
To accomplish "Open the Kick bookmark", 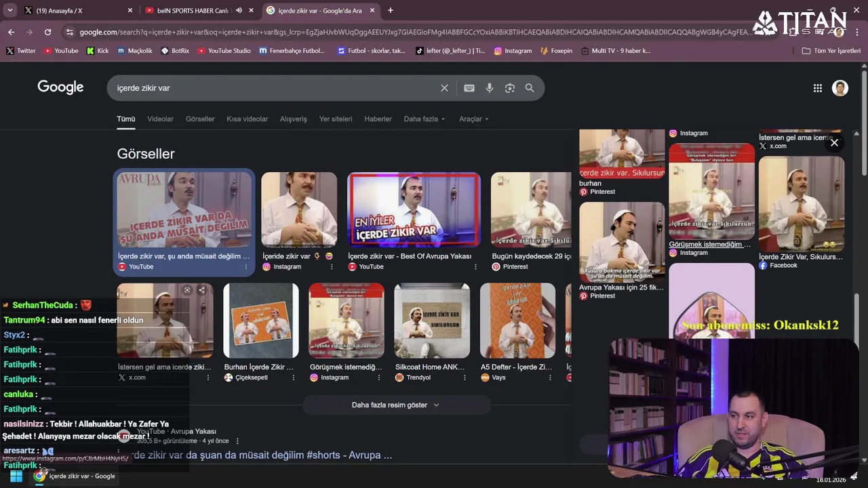I will (98, 51).
